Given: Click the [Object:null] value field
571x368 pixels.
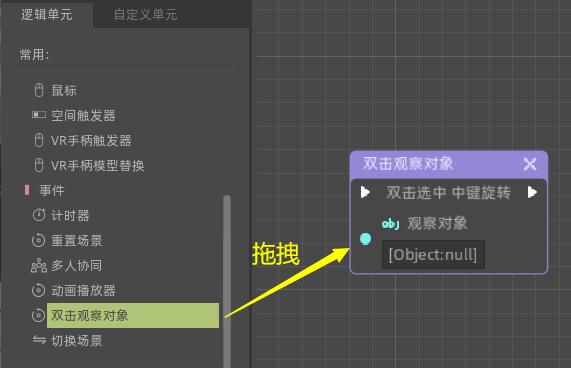Looking at the screenshot, I should click(x=433, y=254).
